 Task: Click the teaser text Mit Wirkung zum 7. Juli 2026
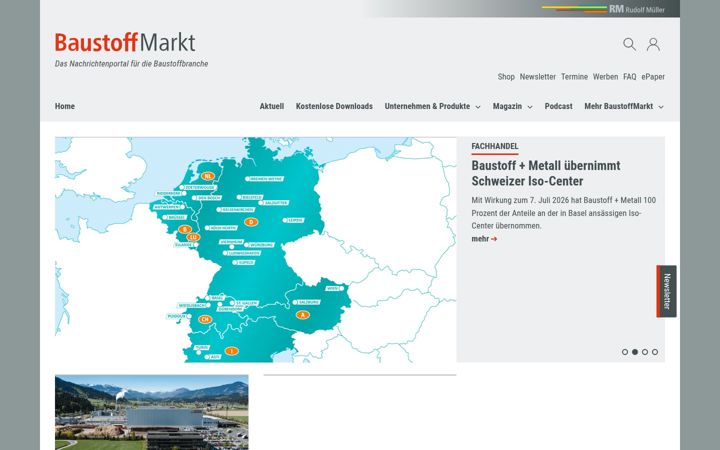click(x=563, y=213)
